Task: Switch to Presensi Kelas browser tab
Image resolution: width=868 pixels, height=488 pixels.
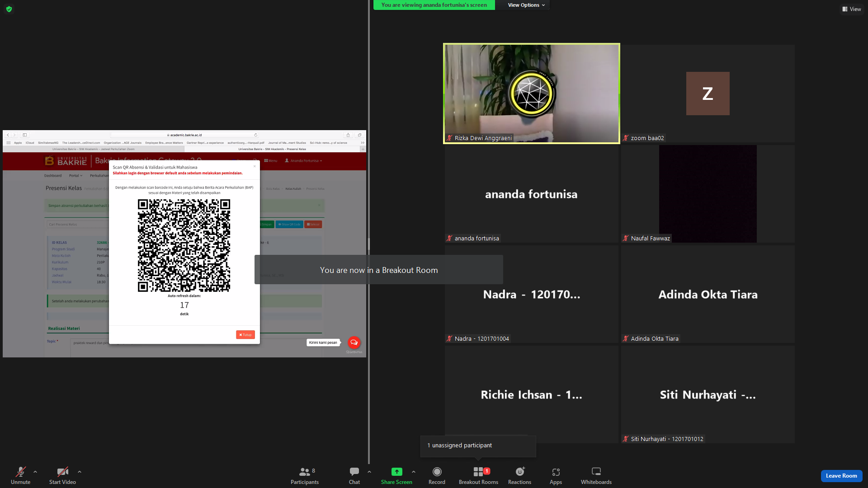Action: point(272,149)
